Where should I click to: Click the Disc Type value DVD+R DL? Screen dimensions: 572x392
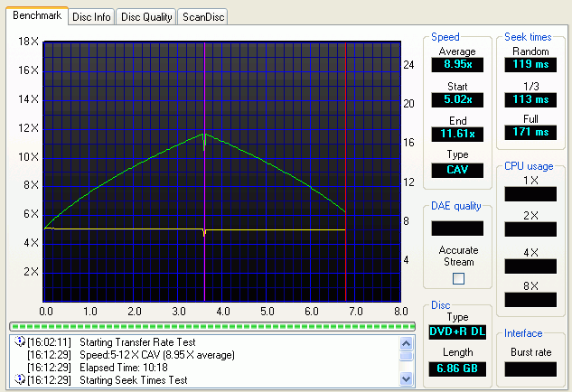457,331
